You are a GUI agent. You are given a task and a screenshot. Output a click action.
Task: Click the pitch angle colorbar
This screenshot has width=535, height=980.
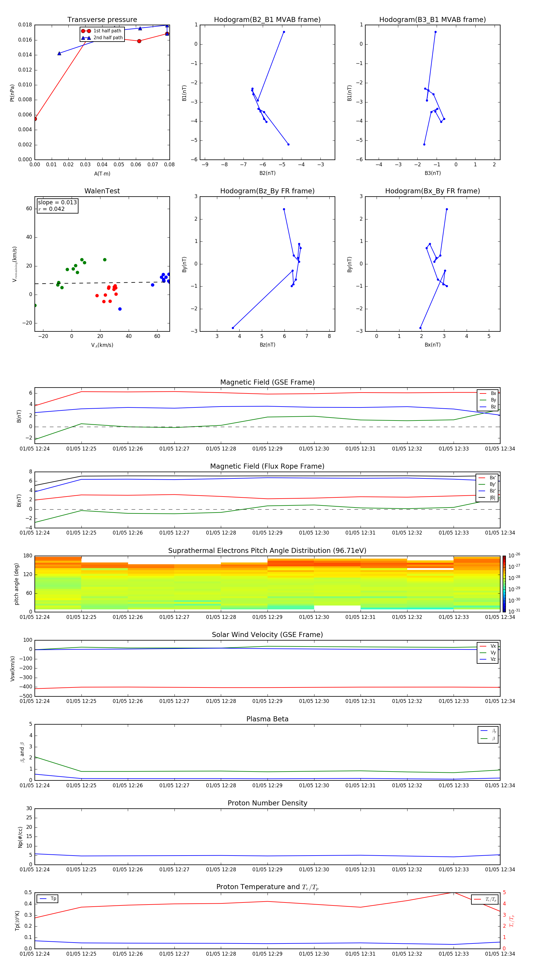click(x=504, y=584)
